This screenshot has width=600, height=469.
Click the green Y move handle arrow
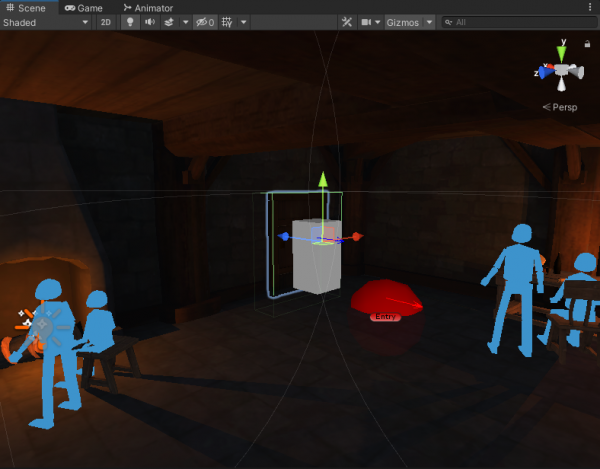click(x=323, y=179)
